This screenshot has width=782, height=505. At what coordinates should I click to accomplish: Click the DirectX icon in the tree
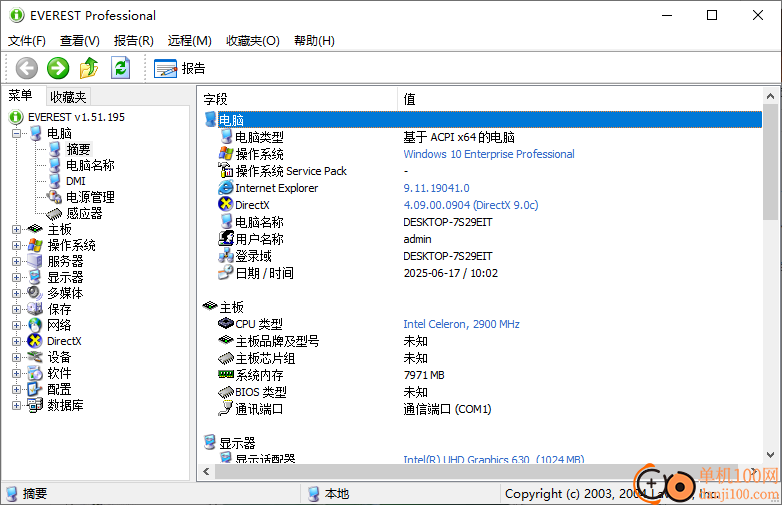35,341
